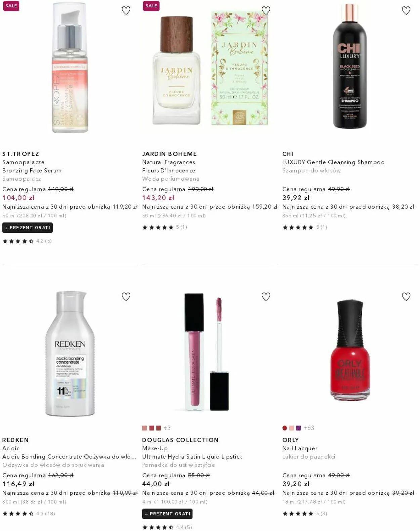
Task: Click PREZENT GRATIS button under St.Tropez
Action: coord(28,228)
